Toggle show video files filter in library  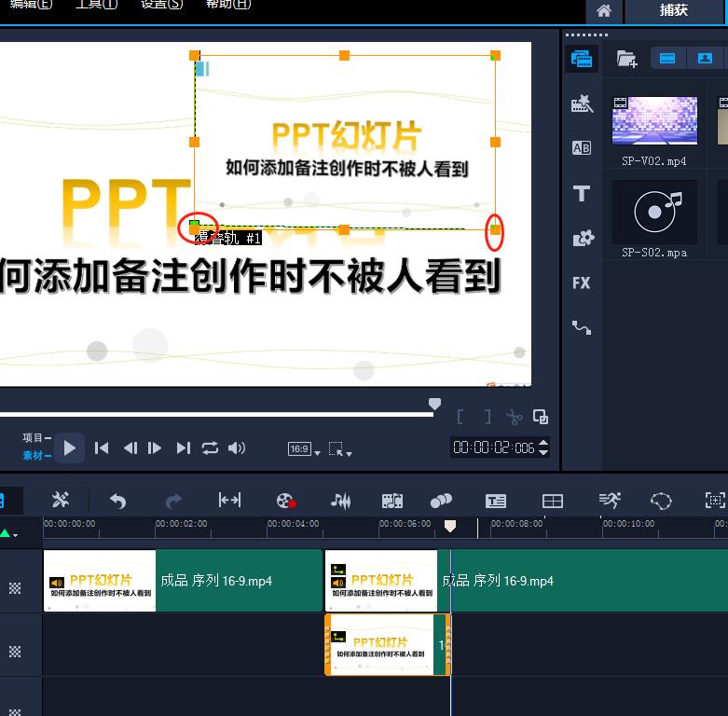coord(667,59)
